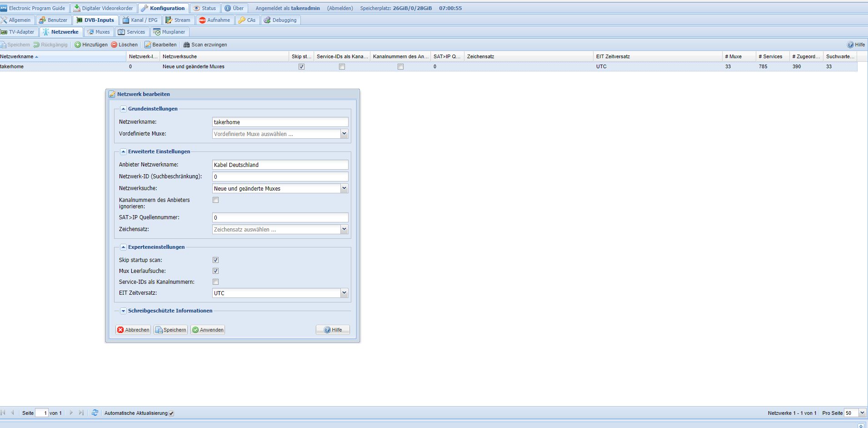Screen dimensions: 868x428
Task: Select takerhome network name cell
Action: (x=63, y=66)
